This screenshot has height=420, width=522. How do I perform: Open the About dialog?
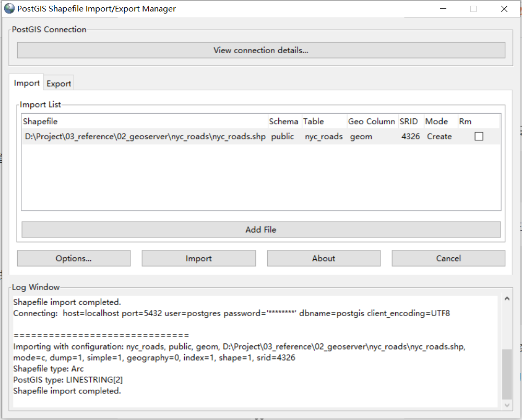pos(324,258)
